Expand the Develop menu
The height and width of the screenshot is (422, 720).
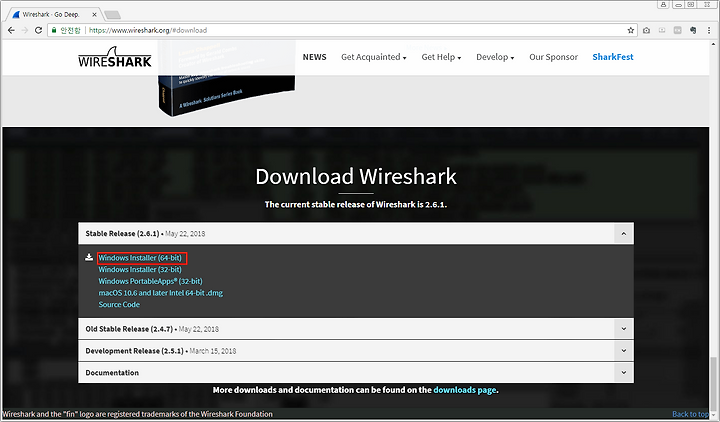pyautogui.click(x=495, y=57)
